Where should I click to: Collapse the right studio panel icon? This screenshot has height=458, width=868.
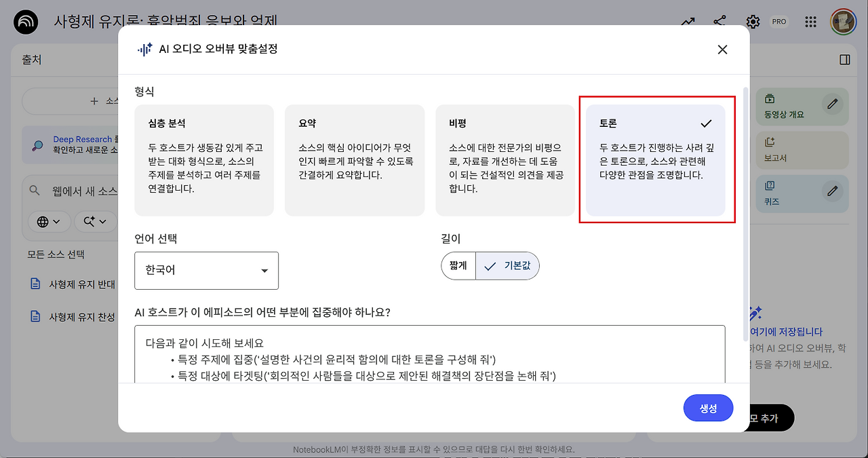coord(844,60)
